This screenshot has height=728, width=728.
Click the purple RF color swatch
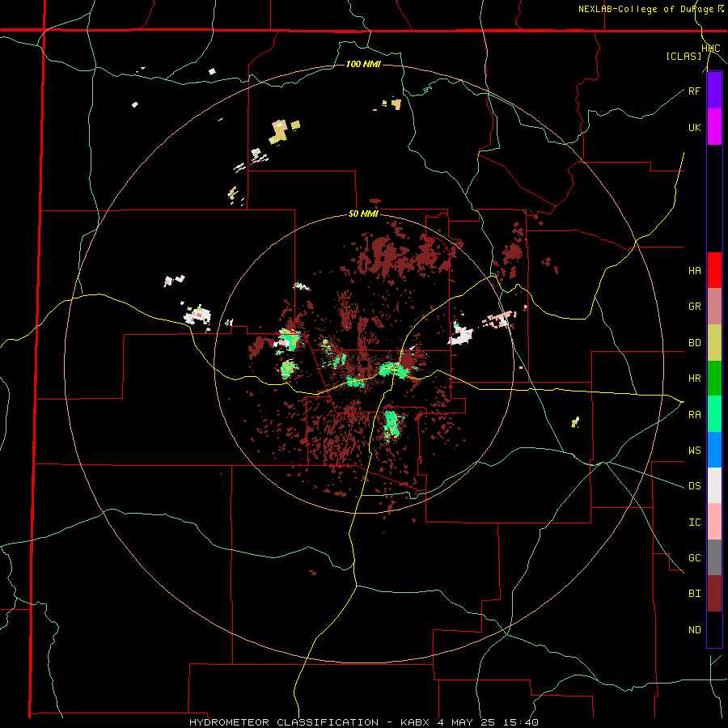[x=714, y=91]
